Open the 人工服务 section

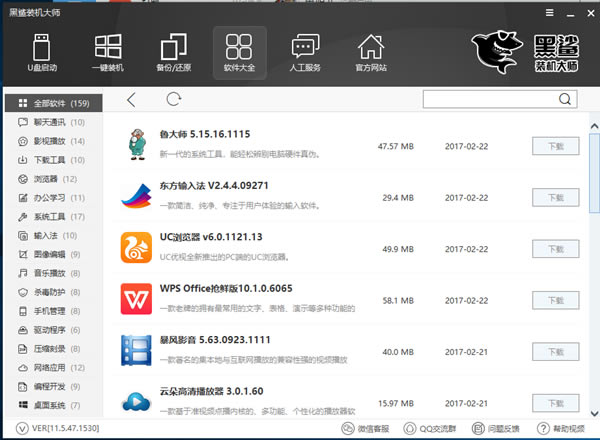pos(305,53)
